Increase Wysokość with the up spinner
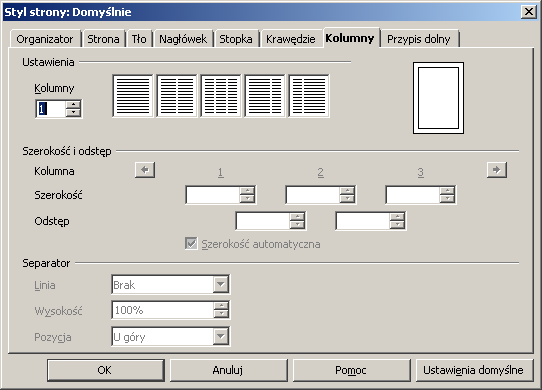The image size is (542, 390). click(221, 306)
